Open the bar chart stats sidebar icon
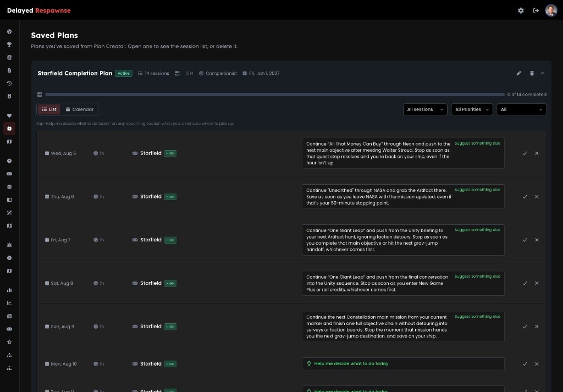Screen dimensions: 563x392 click(9, 290)
